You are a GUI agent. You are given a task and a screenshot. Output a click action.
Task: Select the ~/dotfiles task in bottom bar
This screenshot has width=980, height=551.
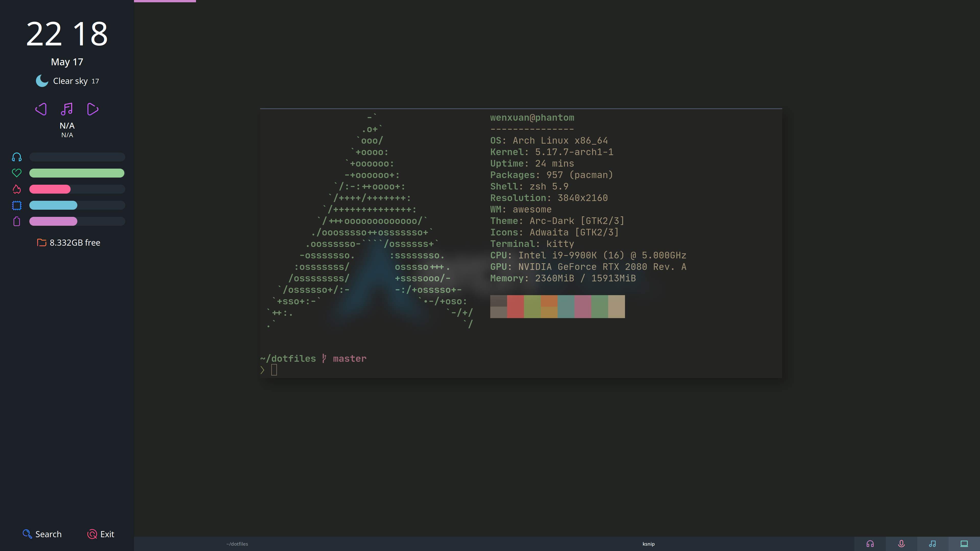[237, 544]
